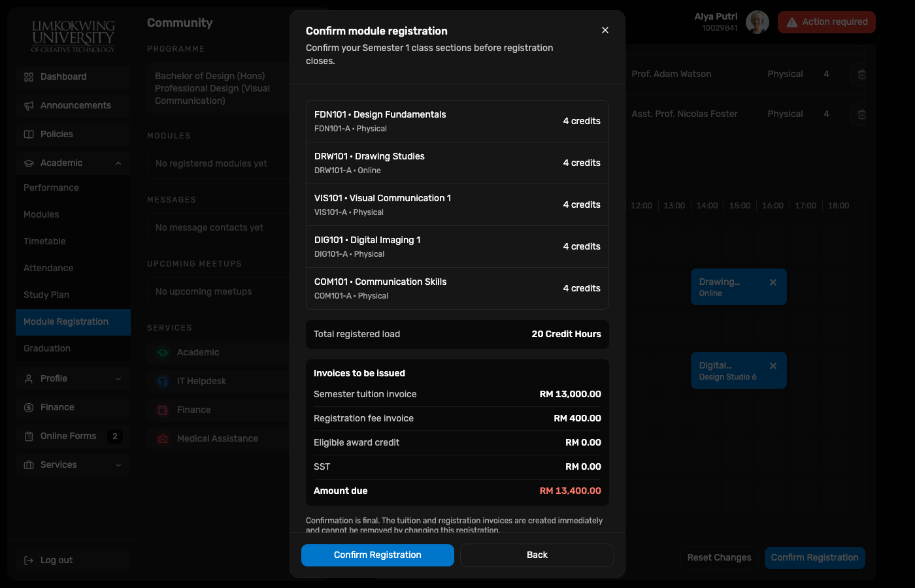Click the Announcements megaphone icon

click(x=29, y=106)
